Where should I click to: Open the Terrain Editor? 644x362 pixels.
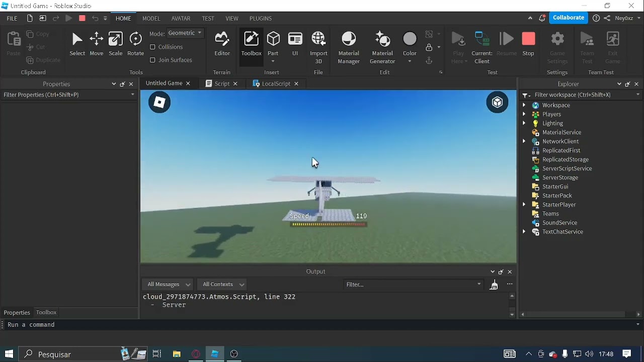click(222, 44)
